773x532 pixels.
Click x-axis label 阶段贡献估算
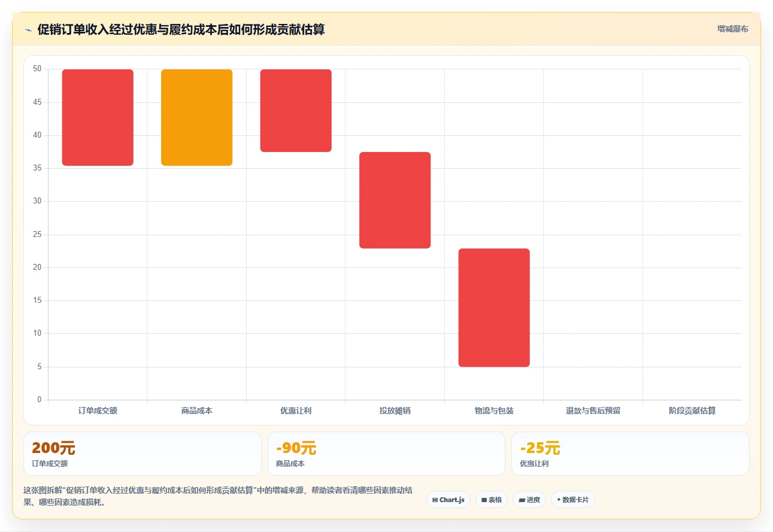point(692,411)
